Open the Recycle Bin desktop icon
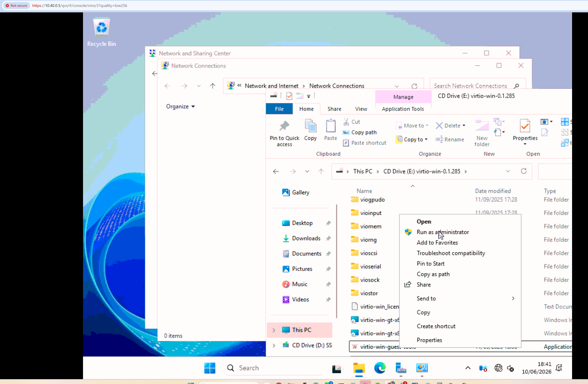588x384 pixels. [x=102, y=32]
